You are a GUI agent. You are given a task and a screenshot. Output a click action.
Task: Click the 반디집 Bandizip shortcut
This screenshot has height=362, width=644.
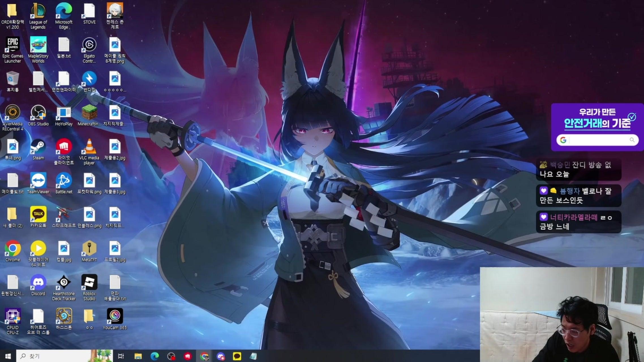pos(89,81)
